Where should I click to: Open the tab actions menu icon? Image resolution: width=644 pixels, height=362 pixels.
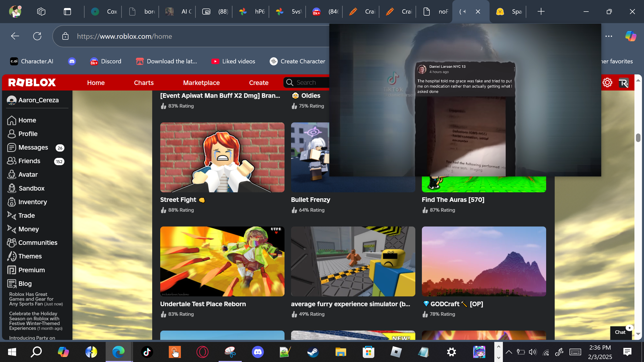67,12
